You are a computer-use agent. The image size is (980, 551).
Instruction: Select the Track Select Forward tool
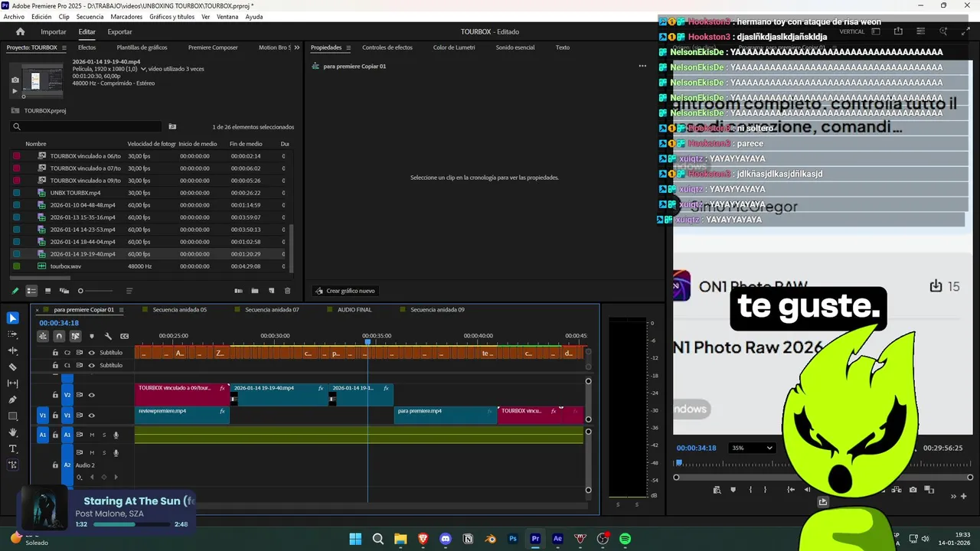click(13, 334)
